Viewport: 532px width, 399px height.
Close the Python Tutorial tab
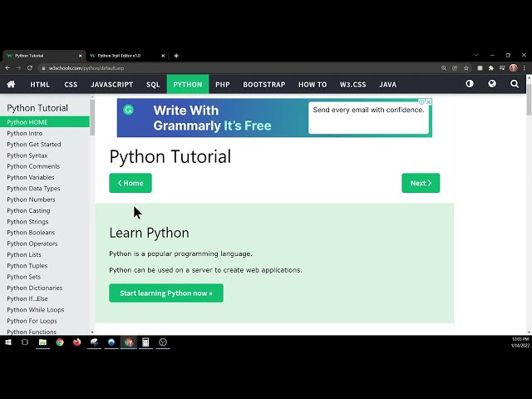(81, 56)
